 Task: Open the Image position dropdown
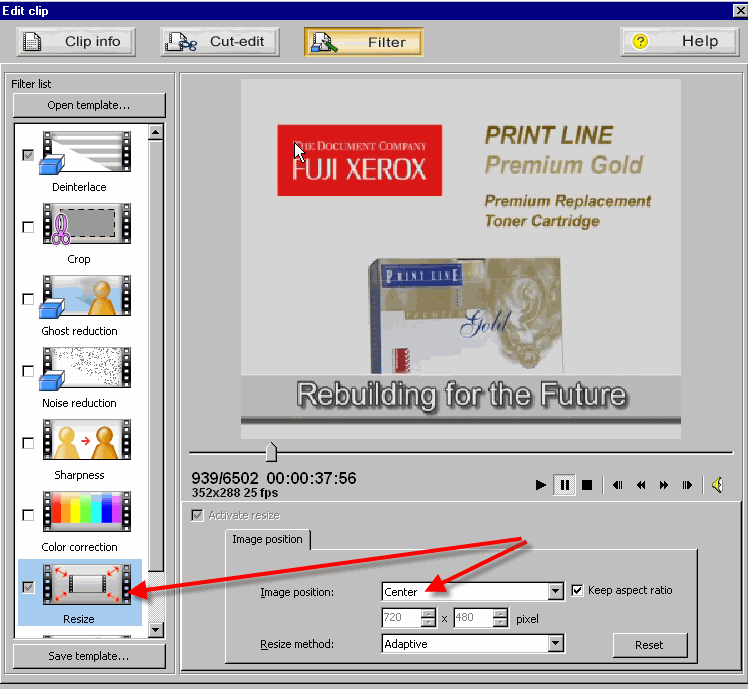[x=555, y=592]
